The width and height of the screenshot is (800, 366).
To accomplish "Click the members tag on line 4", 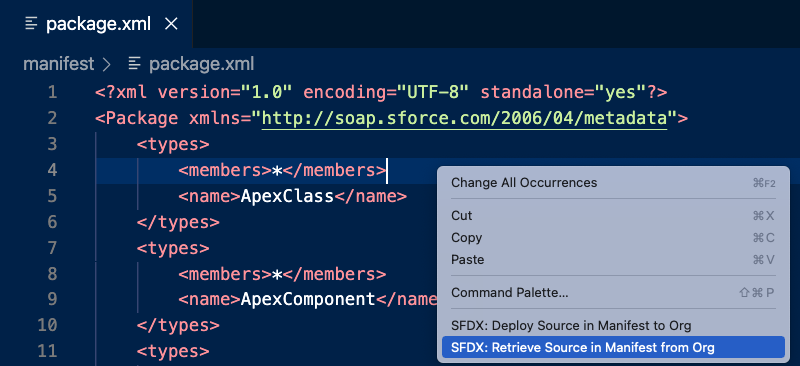I will point(282,170).
